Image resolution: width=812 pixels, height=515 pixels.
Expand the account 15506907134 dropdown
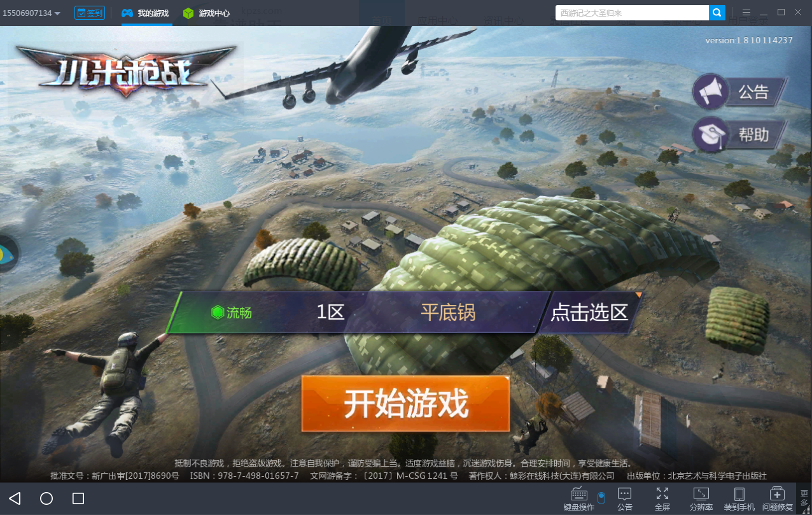(x=32, y=13)
